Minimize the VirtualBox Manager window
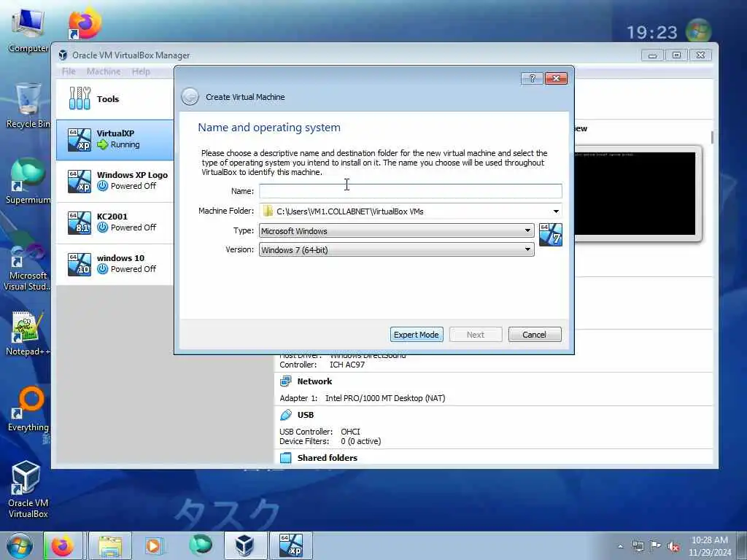747x560 pixels. 653,55
